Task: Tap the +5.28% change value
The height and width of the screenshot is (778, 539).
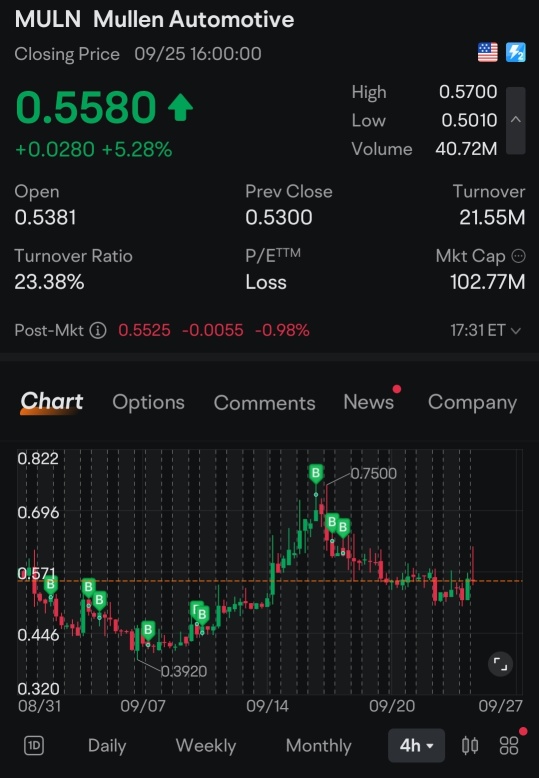Action: pyautogui.click(x=136, y=149)
